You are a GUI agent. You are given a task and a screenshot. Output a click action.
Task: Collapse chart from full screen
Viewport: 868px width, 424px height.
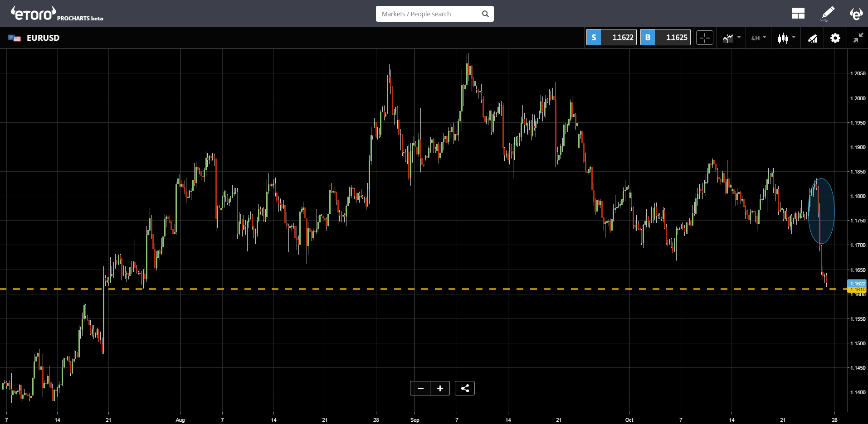[x=858, y=38]
